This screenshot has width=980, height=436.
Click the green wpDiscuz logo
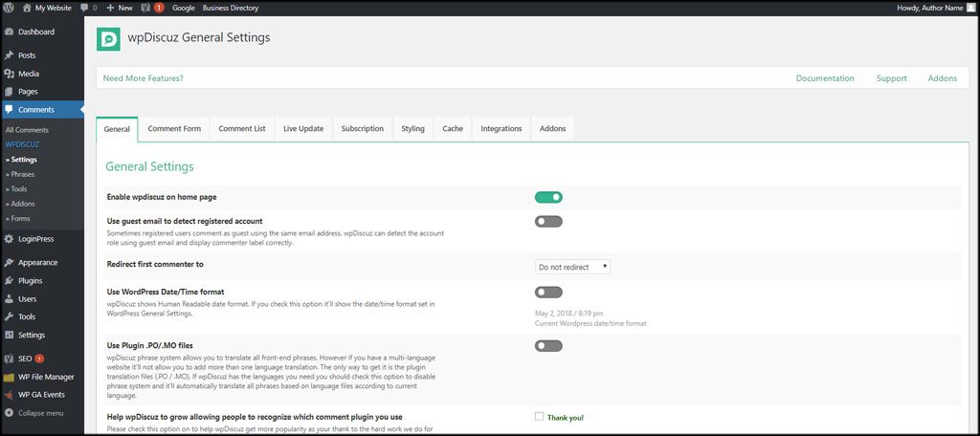108,39
